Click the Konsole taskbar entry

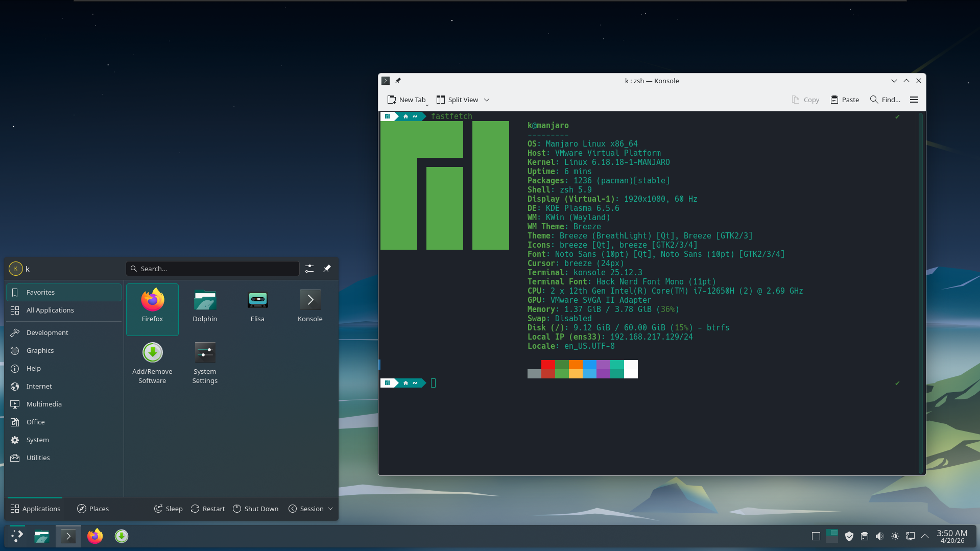[68, 536]
